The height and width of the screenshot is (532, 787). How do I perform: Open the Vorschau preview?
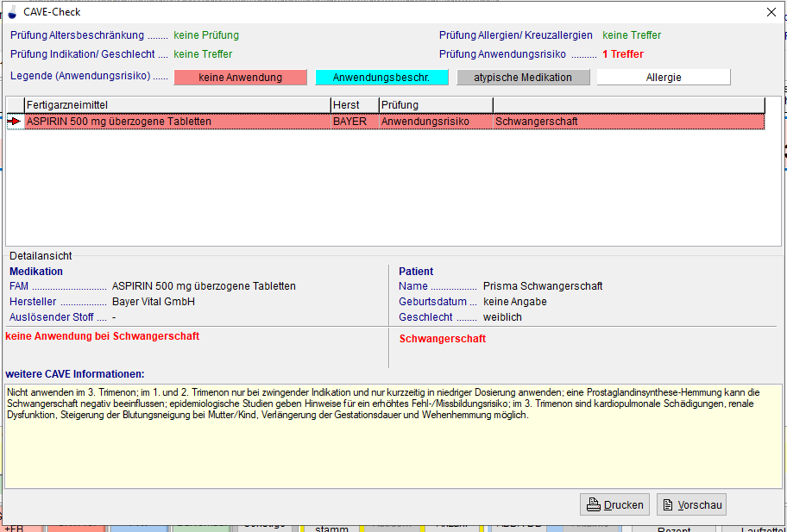pyautogui.click(x=691, y=504)
